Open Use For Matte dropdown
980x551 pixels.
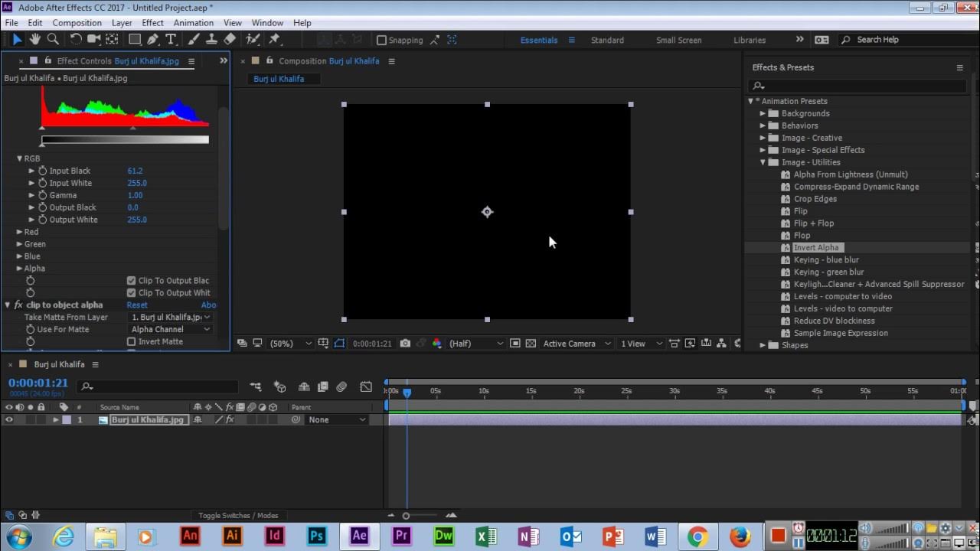[x=171, y=329]
